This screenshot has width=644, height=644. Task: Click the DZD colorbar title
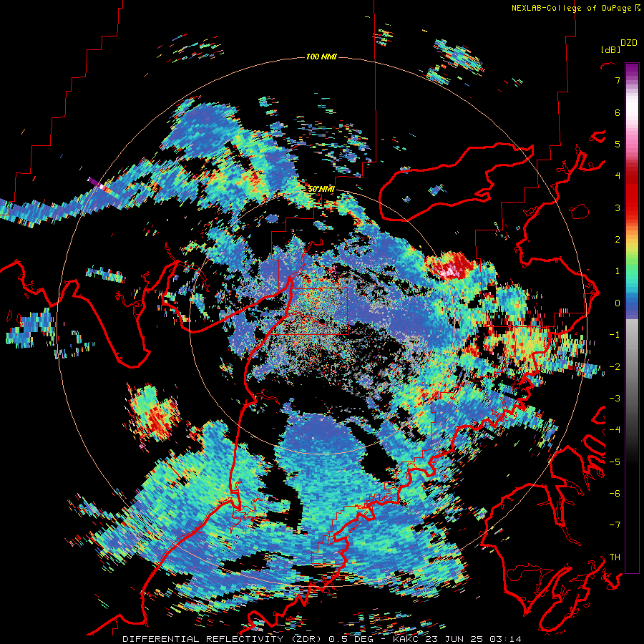629,43
